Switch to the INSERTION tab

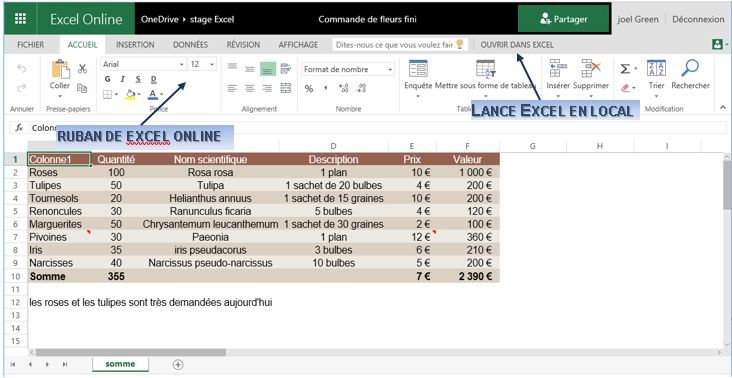(x=135, y=45)
